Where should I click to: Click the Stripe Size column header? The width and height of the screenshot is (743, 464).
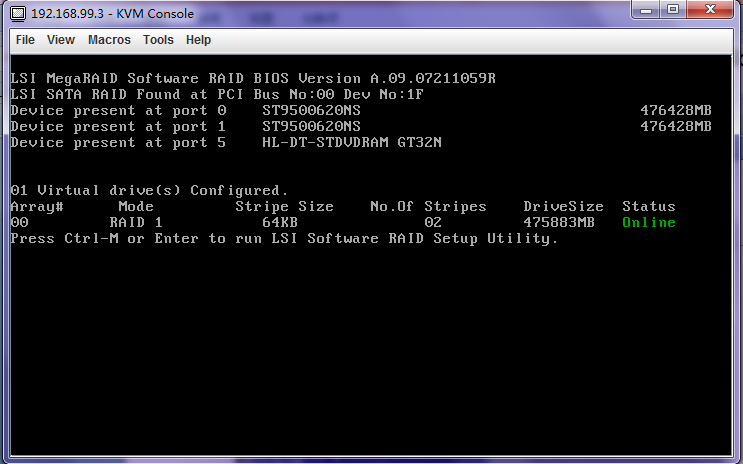pos(284,207)
